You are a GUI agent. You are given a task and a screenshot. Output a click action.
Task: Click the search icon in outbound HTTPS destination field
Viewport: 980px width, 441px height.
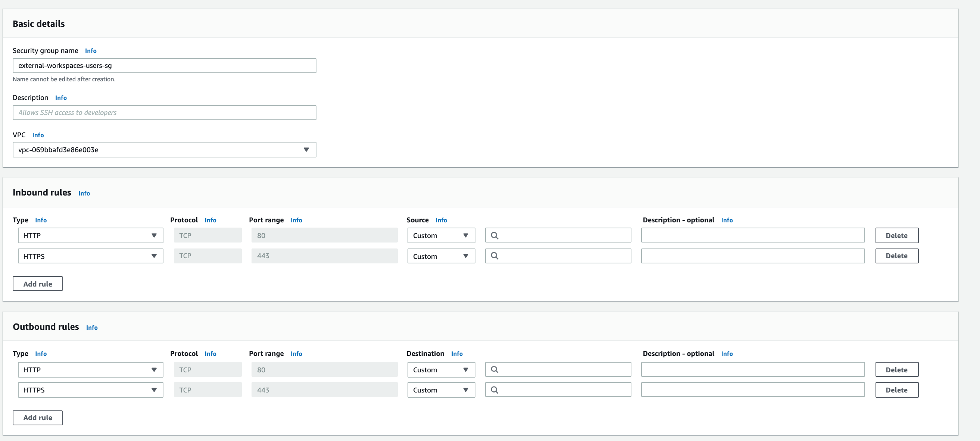click(495, 390)
